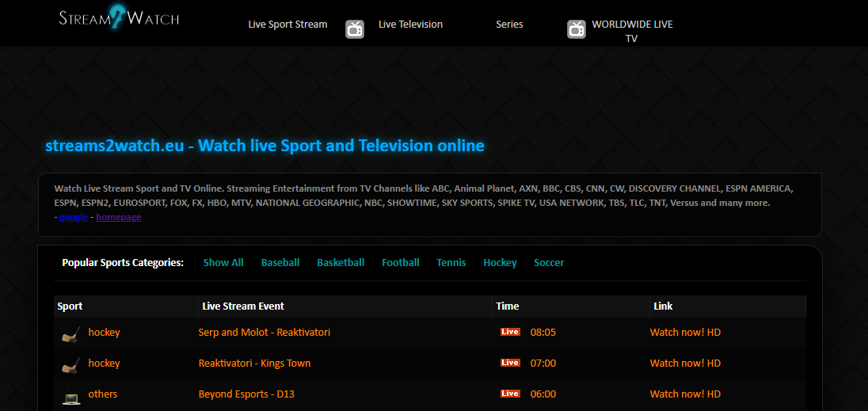Click the 06:00 time cell
868x411 pixels.
coord(543,394)
